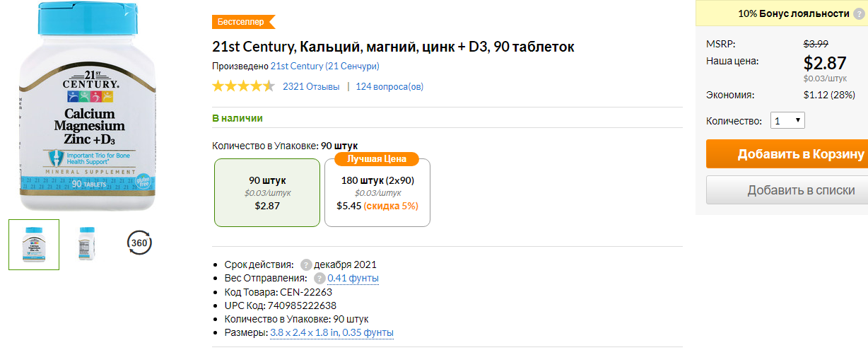868x355 pixels.
Task: Click the Бестселлер badge
Action: click(x=242, y=22)
